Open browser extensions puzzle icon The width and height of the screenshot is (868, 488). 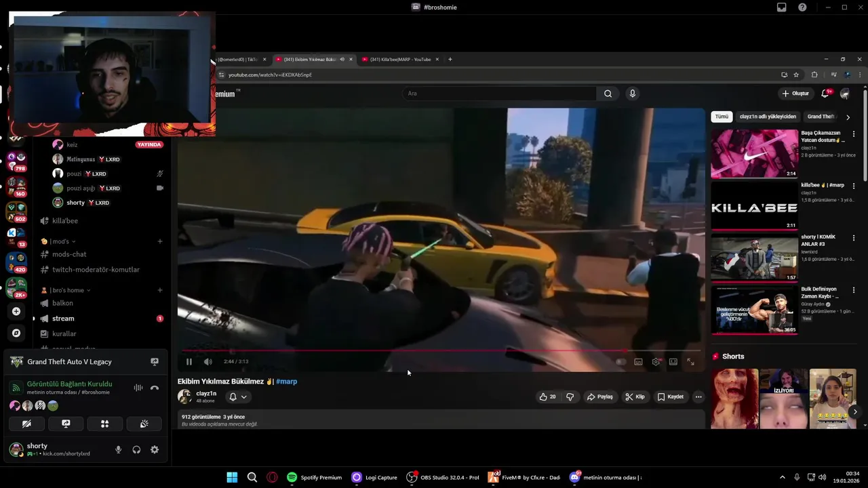coord(814,75)
